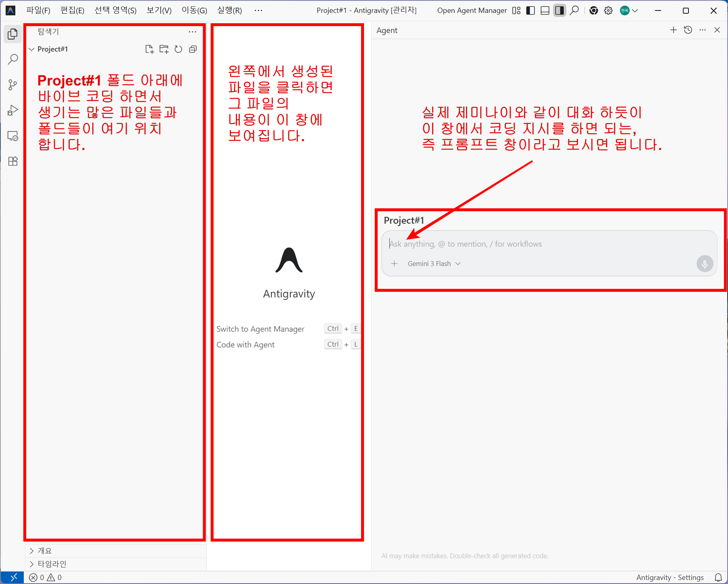Open Extensions view
The width and height of the screenshot is (728, 584).
12,161
